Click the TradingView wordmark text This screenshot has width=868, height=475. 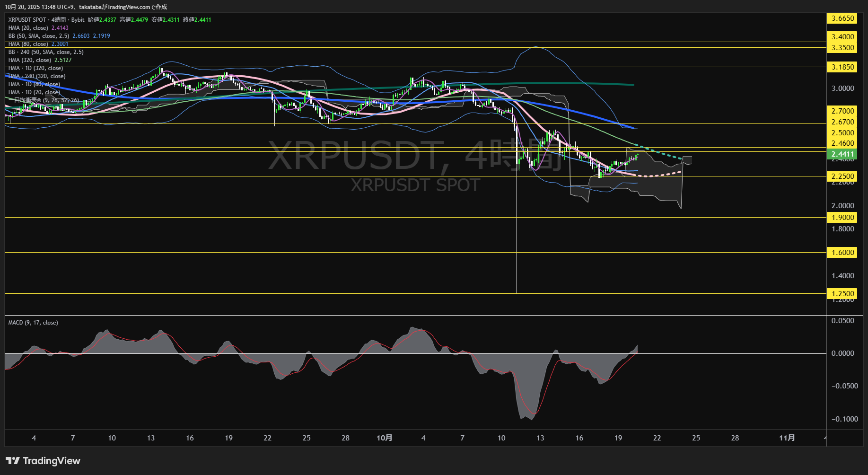point(52,461)
